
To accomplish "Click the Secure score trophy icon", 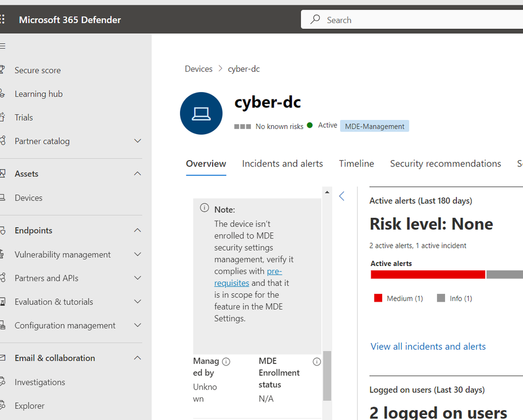I will click(2, 70).
